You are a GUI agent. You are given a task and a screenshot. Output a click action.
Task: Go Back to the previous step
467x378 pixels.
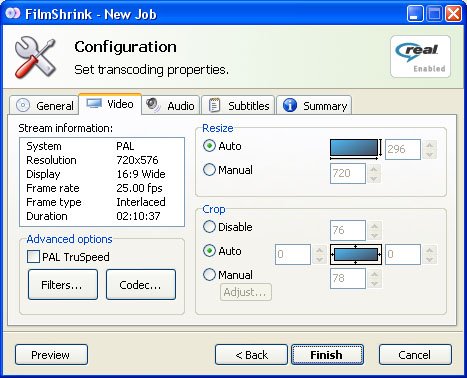pyautogui.click(x=251, y=355)
